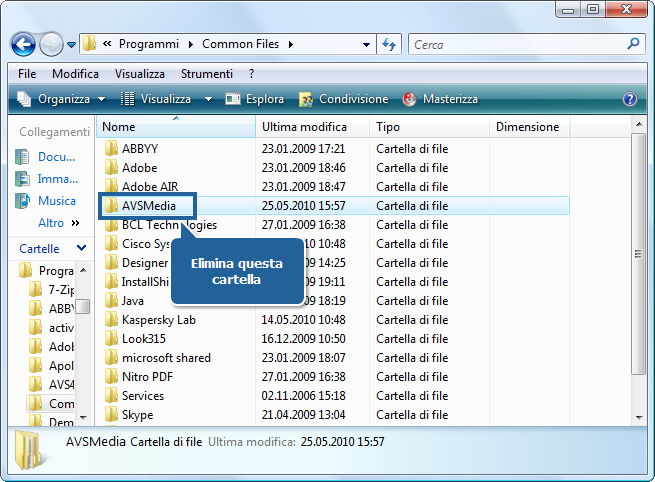Select highlighted Com folder in tree
The width and height of the screenshot is (655, 482).
click(x=51, y=404)
